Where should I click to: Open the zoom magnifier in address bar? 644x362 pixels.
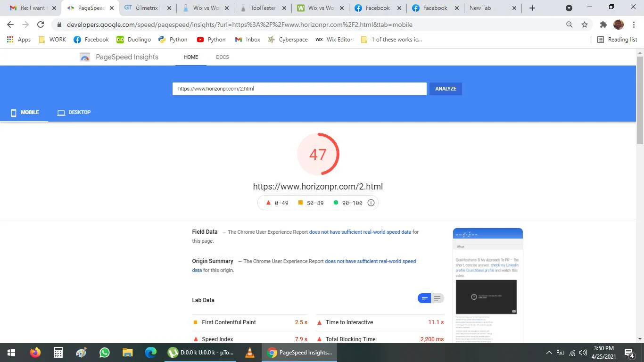click(570, 25)
